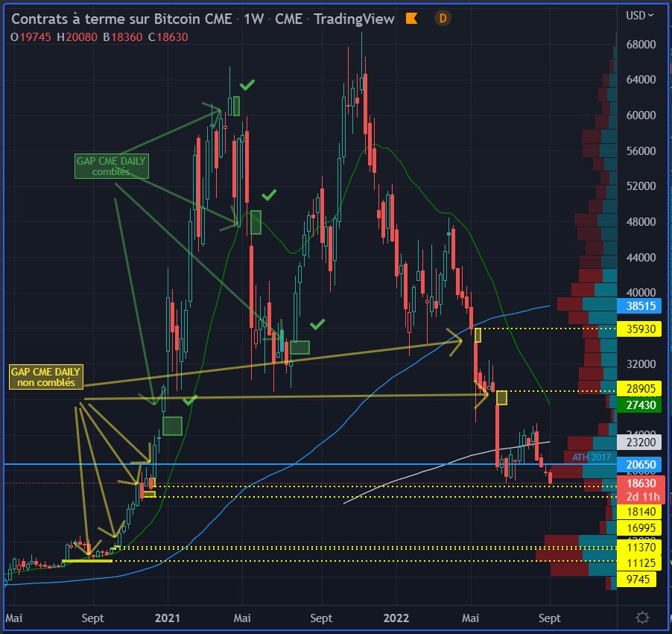This screenshot has width=672, height=634.
Task: Click the 27430 green price label
Action: tap(638, 405)
